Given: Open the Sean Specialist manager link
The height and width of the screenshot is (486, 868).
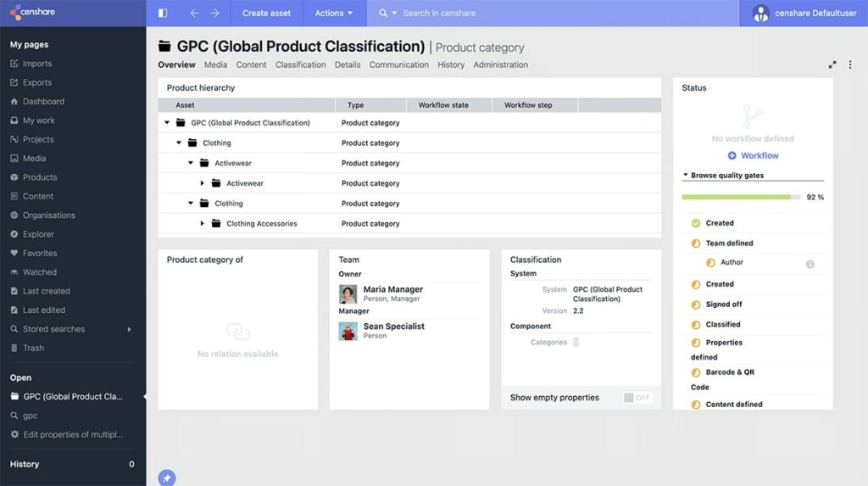Looking at the screenshot, I should (x=393, y=327).
